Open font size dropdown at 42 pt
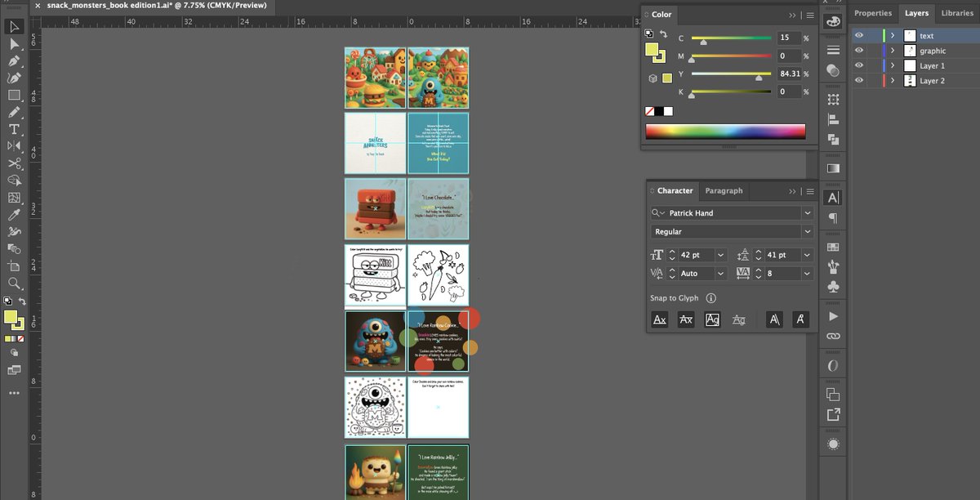 tap(721, 255)
